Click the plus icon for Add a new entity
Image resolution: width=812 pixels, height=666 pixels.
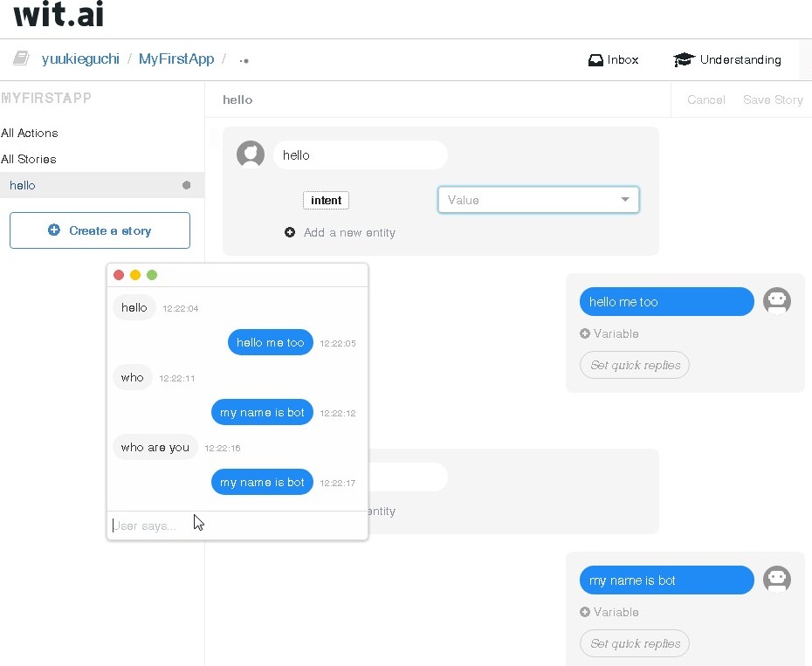tap(290, 233)
